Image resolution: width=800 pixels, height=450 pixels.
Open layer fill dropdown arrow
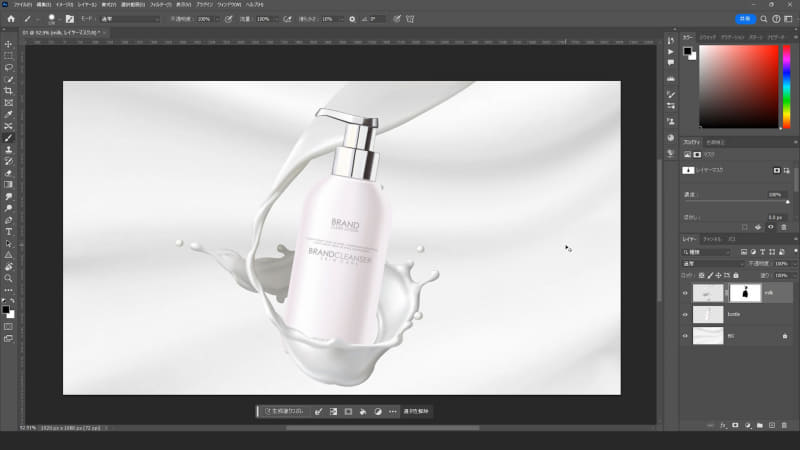tap(794, 276)
